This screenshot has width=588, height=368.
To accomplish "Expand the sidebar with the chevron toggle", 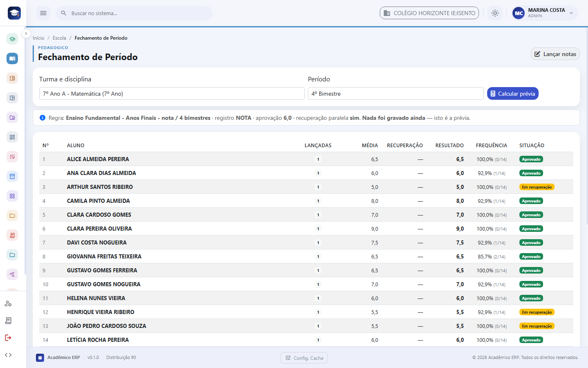I will (x=26, y=34).
